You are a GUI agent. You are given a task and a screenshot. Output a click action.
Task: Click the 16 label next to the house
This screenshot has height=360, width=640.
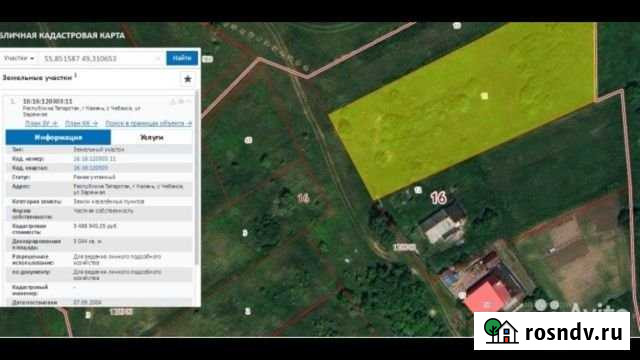point(438,198)
